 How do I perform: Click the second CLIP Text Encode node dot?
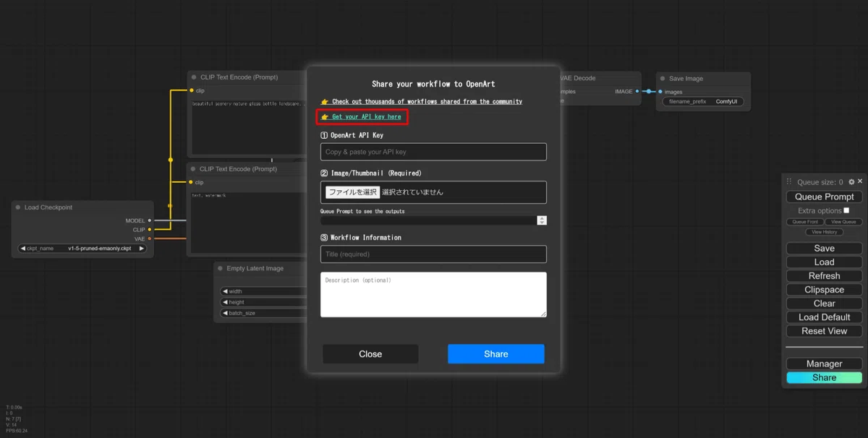(194, 169)
